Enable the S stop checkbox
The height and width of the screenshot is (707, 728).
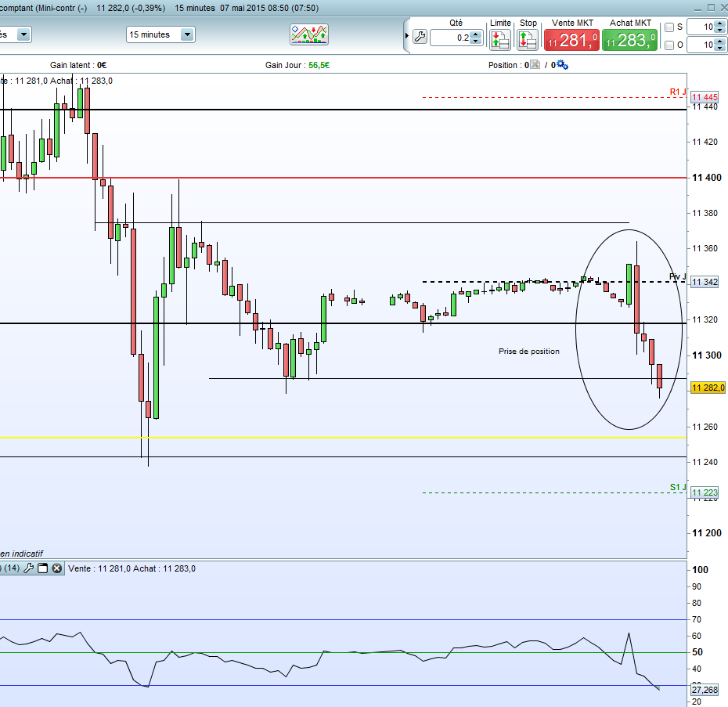pos(669,27)
